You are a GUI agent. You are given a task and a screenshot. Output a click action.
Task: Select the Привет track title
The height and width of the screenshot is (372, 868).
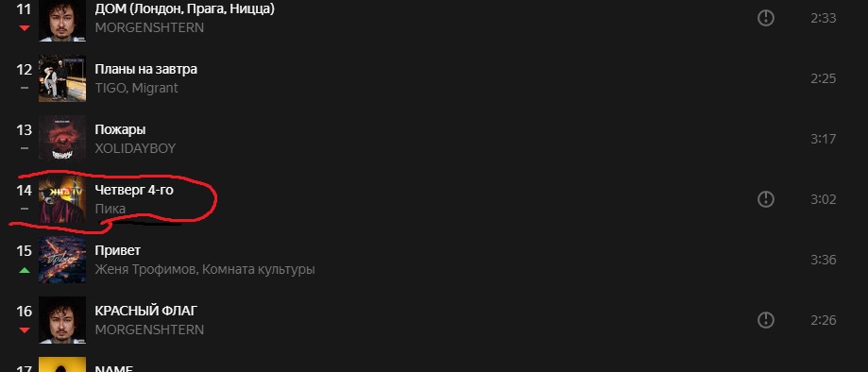click(x=118, y=250)
